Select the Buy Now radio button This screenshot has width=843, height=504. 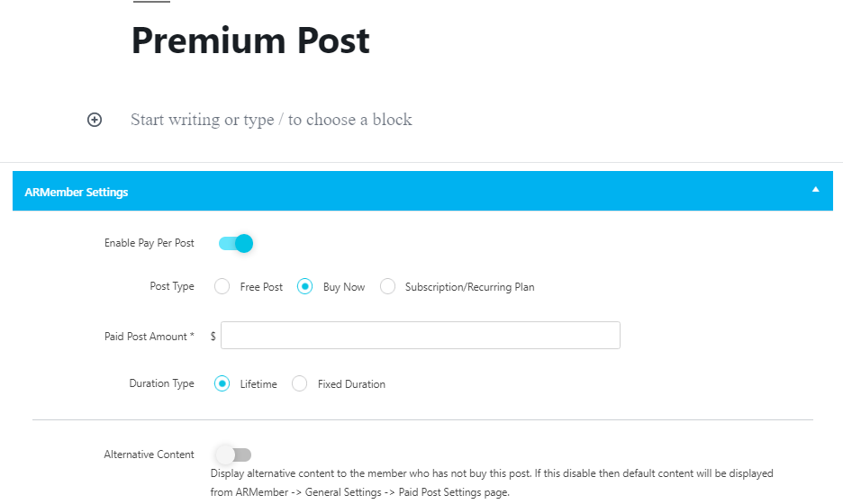click(x=304, y=286)
